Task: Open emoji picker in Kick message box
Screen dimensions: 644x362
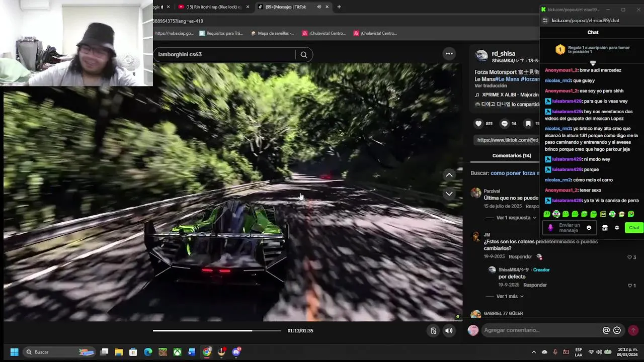Action: click(x=589, y=228)
